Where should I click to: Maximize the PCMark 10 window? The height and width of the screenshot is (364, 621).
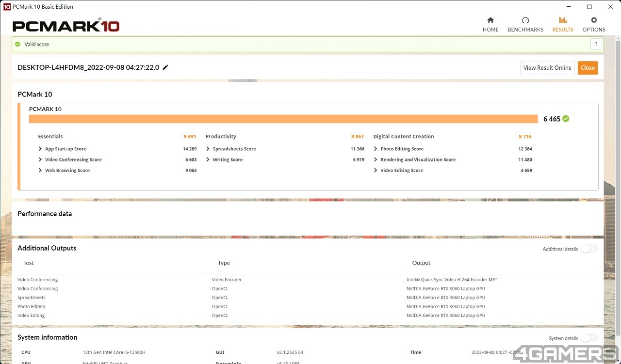tap(589, 7)
